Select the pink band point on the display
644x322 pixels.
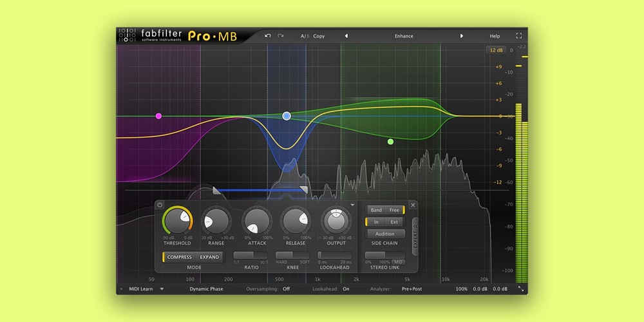158,116
